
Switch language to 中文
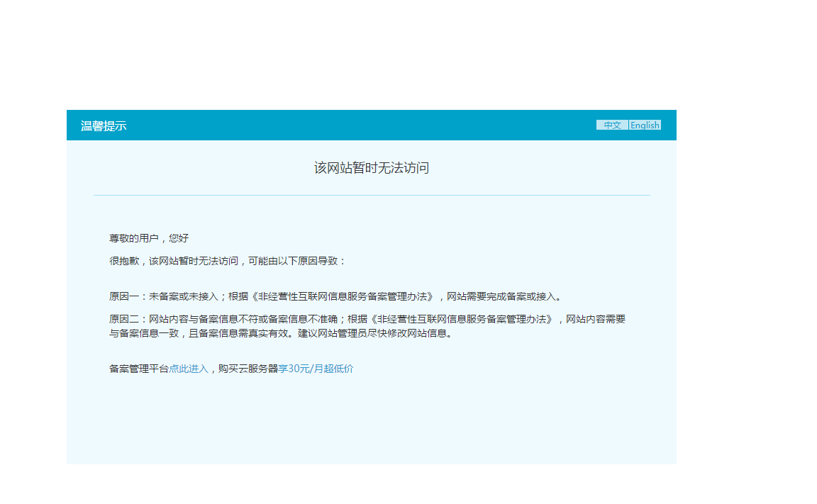pos(612,125)
